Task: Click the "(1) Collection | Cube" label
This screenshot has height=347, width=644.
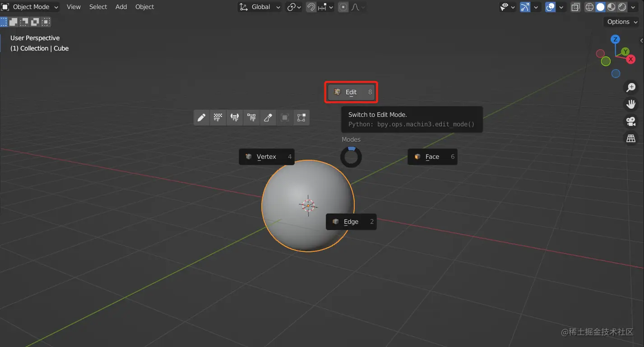Action: [x=40, y=48]
